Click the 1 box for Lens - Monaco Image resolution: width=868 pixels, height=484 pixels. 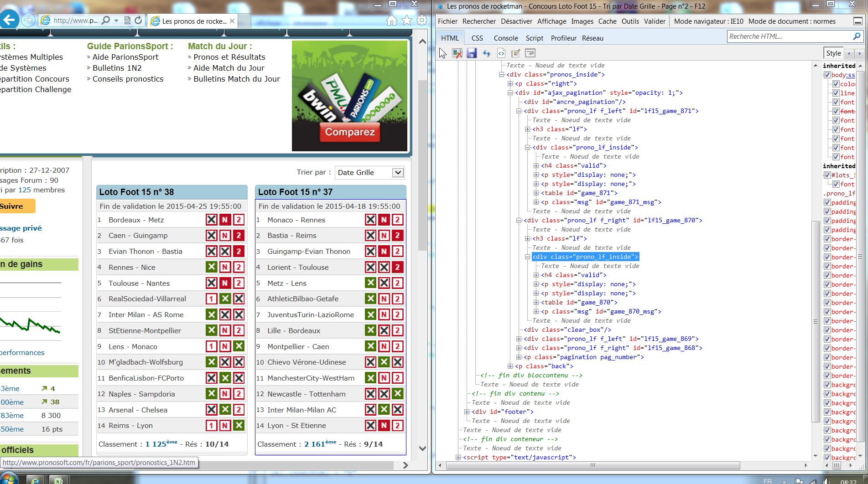pos(211,346)
